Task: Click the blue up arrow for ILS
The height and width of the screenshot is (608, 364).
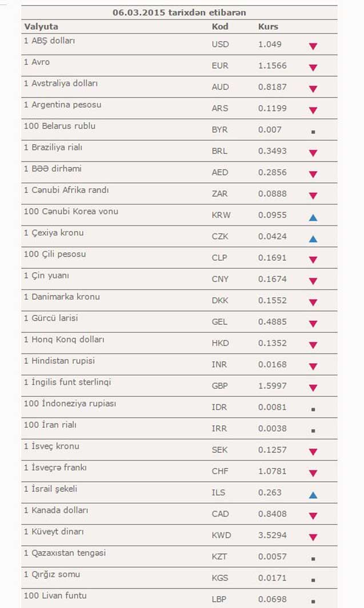Action: (x=313, y=495)
